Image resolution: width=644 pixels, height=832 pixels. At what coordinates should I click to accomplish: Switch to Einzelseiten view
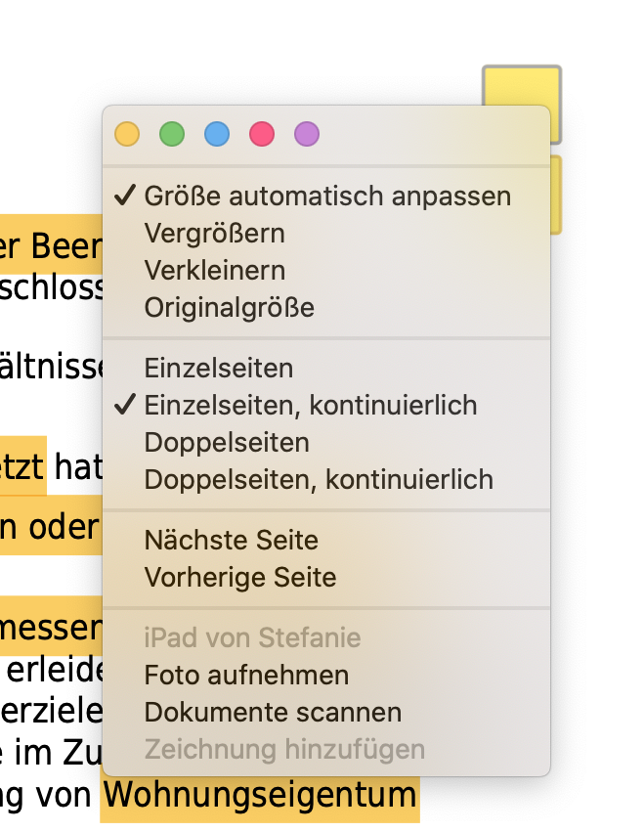(218, 369)
